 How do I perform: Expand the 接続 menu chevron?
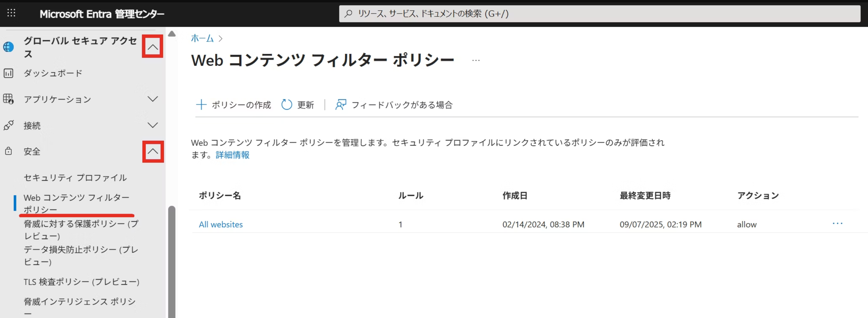152,125
